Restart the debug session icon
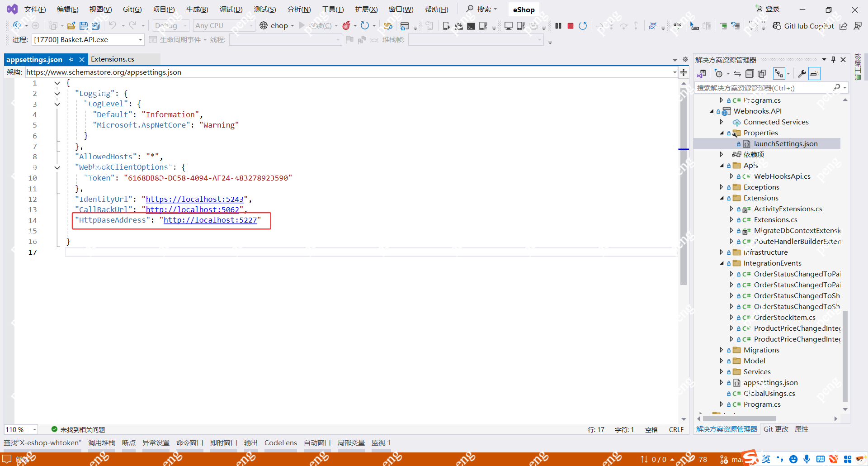 pyautogui.click(x=583, y=26)
